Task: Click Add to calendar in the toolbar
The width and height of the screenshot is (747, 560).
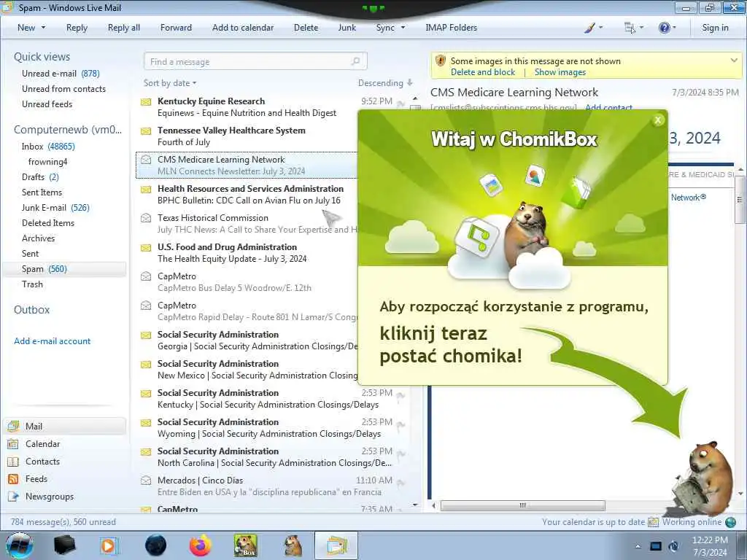Action: pyautogui.click(x=243, y=28)
